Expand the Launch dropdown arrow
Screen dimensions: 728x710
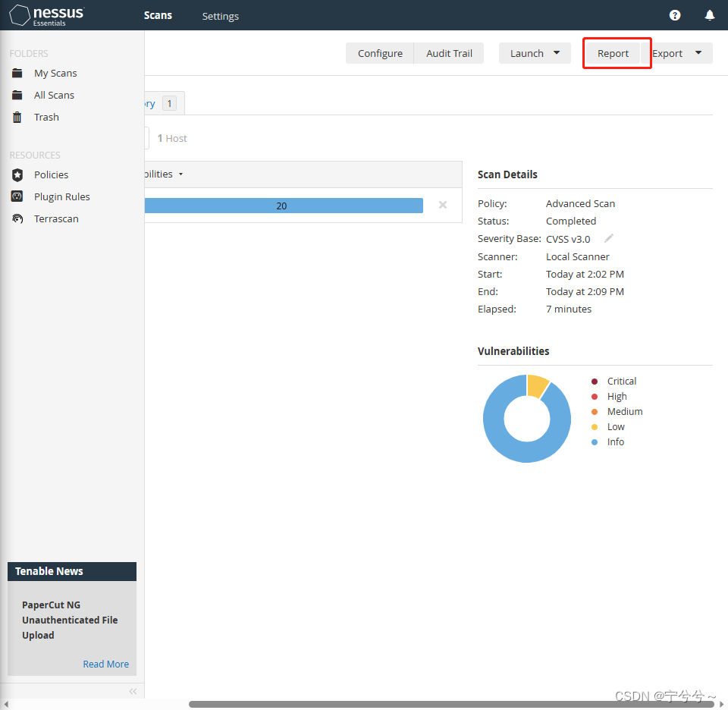556,53
